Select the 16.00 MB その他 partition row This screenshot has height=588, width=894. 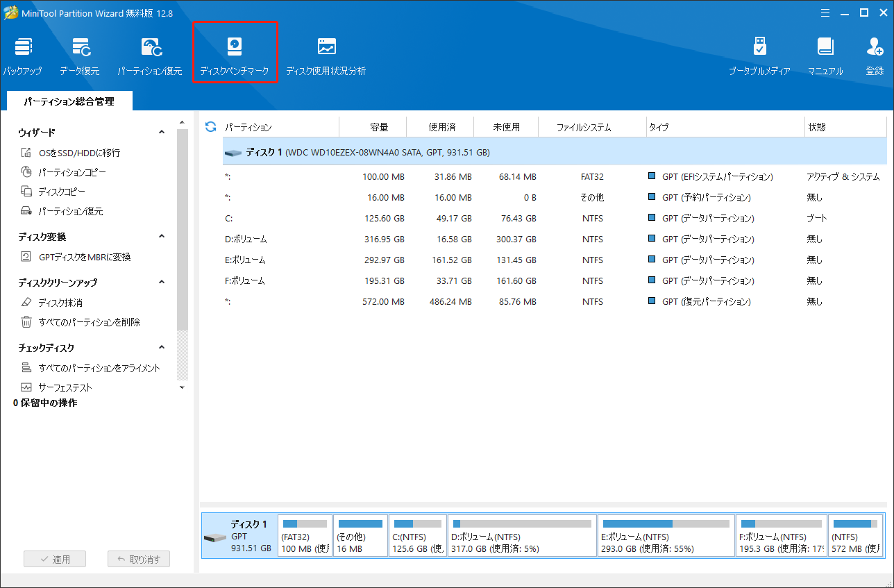[555, 198]
